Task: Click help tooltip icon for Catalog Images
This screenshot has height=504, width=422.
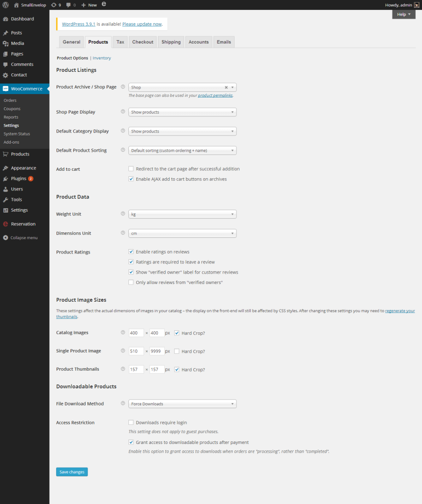Action: coord(122,332)
